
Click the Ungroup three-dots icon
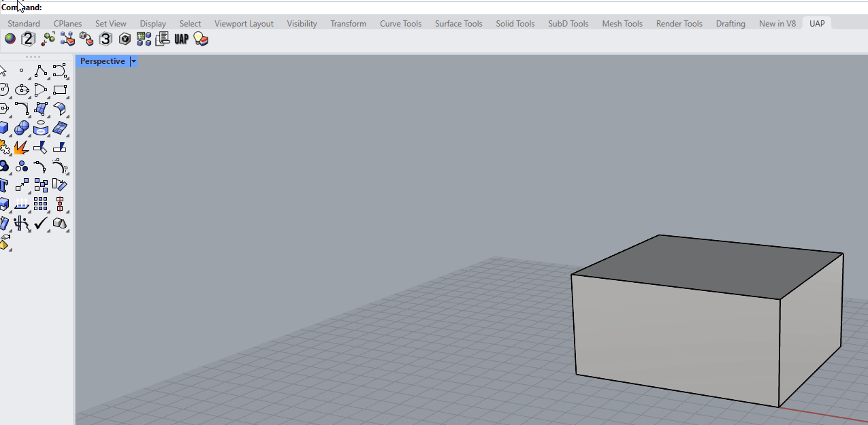click(x=22, y=165)
